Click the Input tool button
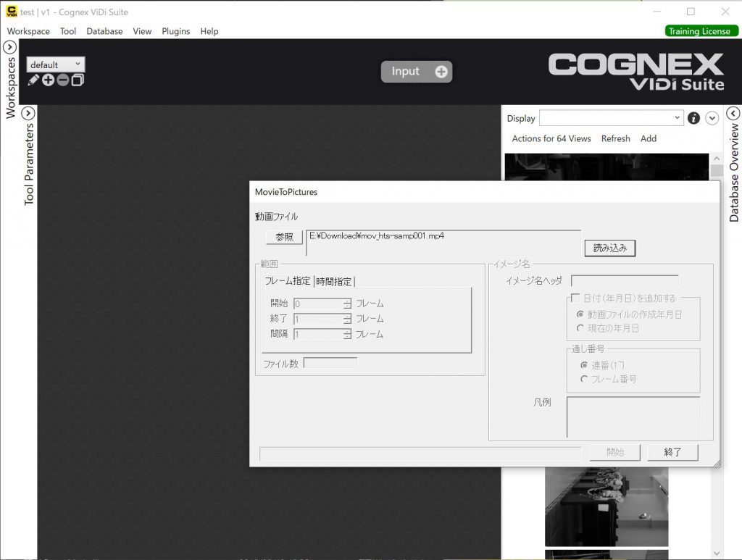Viewport: 742px width, 560px height. point(417,72)
